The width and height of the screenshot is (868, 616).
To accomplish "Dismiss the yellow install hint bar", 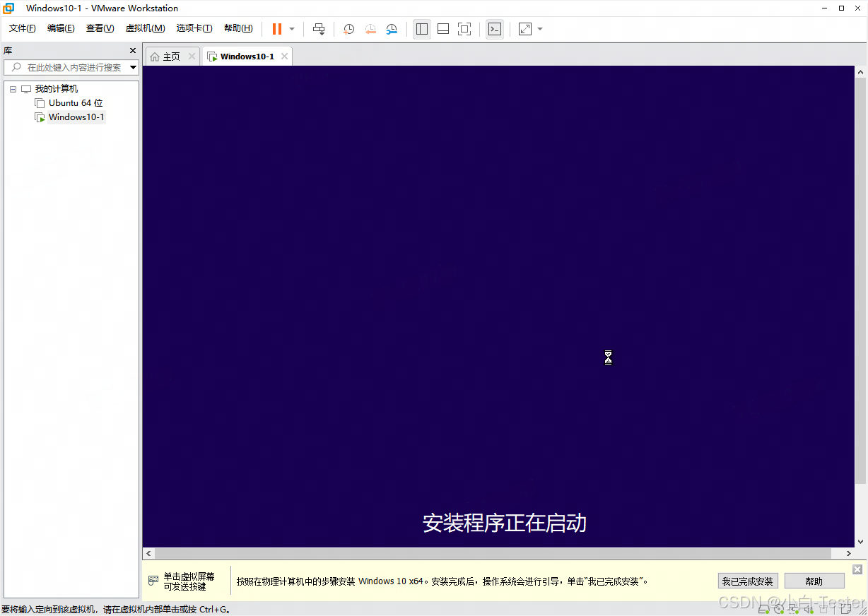I will click(x=857, y=569).
